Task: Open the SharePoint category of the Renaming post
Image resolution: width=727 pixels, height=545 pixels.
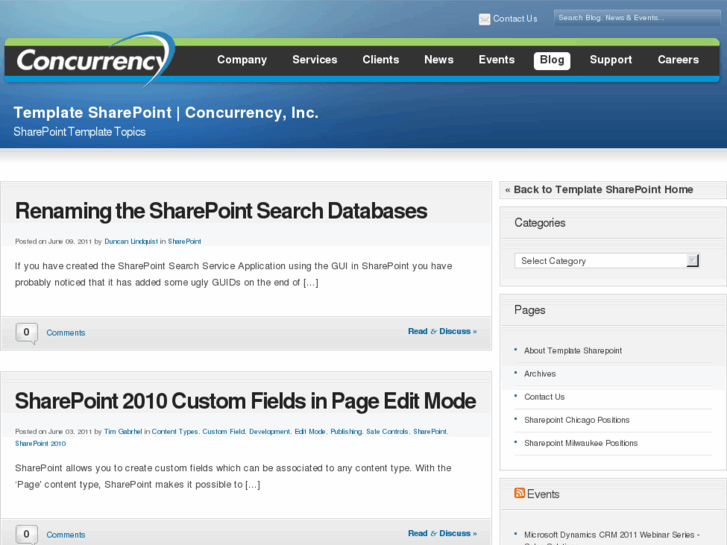Action: click(x=185, y=241)
